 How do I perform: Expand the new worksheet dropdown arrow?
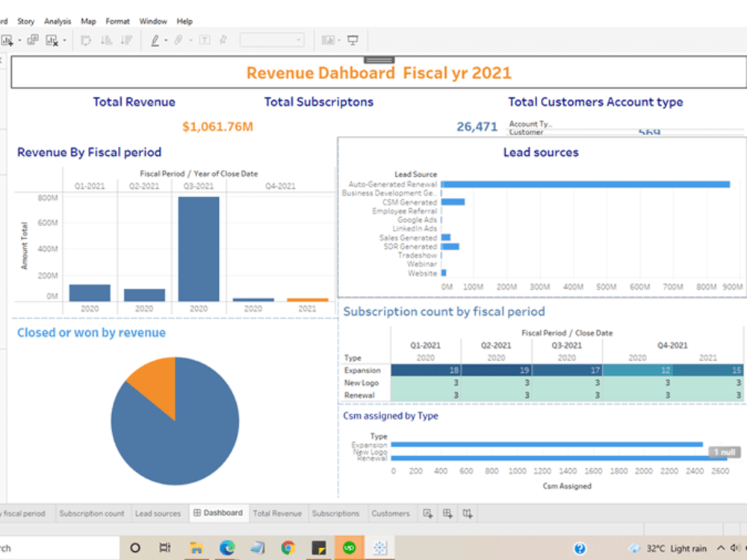(19, 40)
